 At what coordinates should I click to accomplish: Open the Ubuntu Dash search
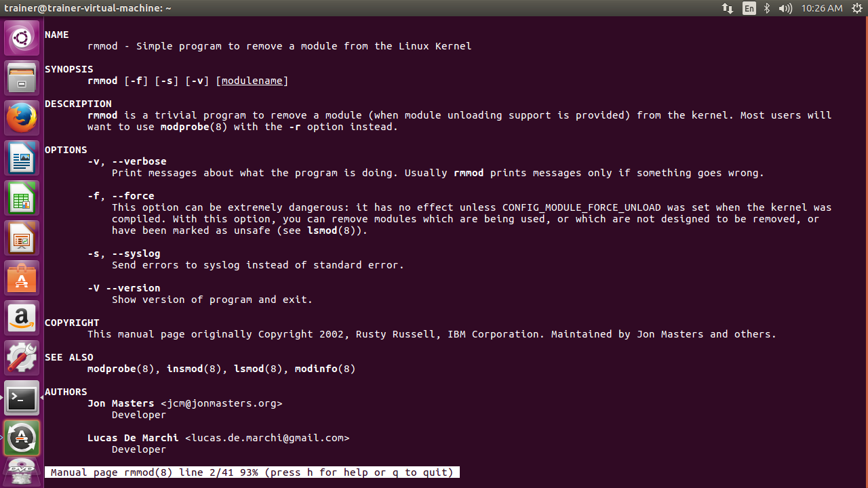click(x=22, y=38)
